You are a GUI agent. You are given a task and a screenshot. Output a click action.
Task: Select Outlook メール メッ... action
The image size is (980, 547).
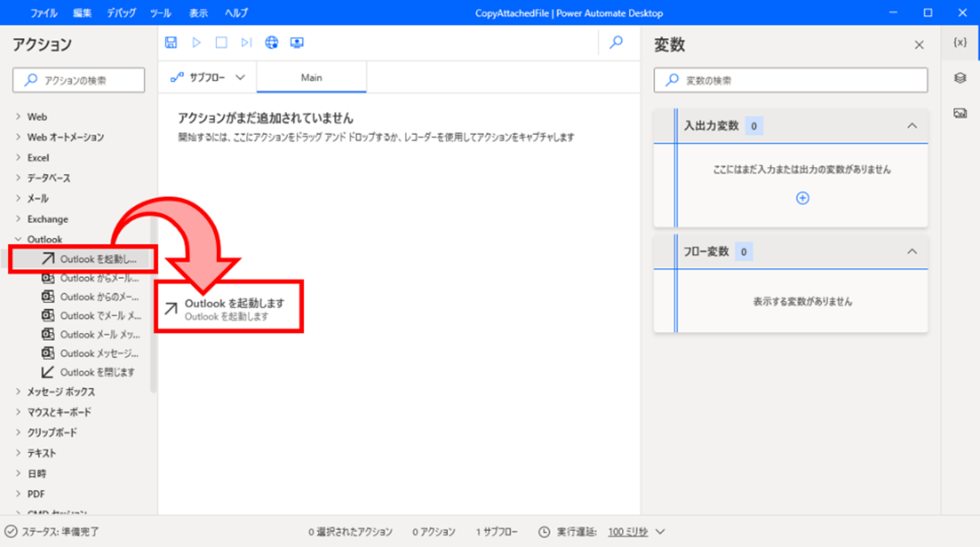pos(91,334)
